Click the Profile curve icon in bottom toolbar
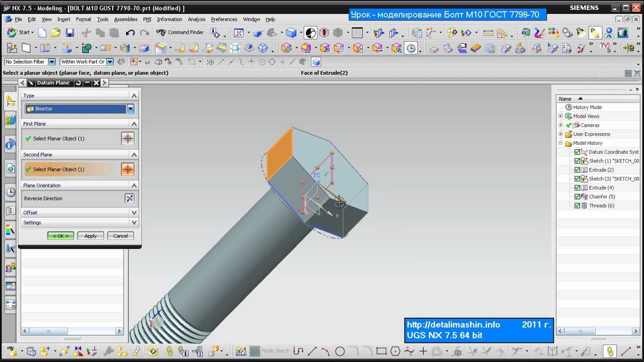The height and width of the screenshot is (362, 644). [298, 351]
